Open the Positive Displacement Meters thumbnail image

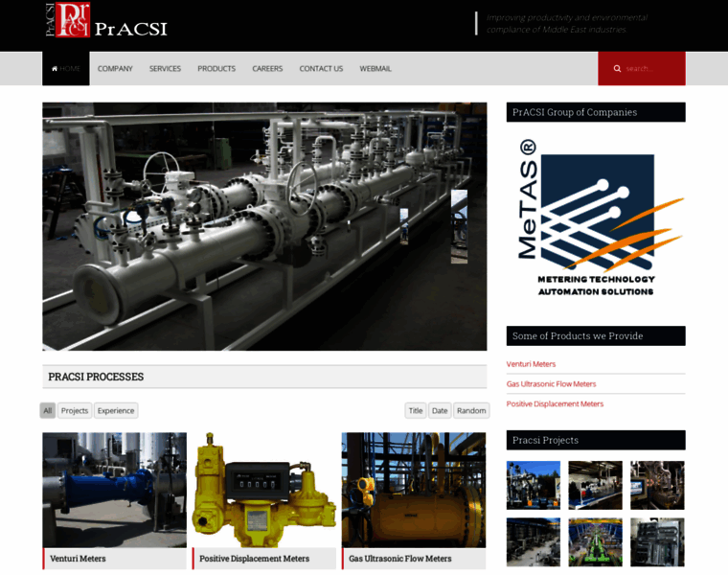click(x=263, y=490)
